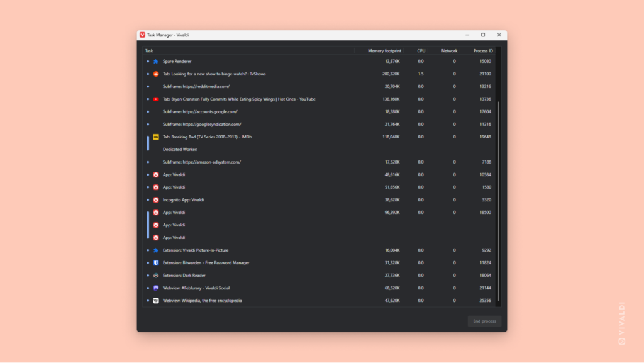Click process ID 15080

click(x=485, y=62)
